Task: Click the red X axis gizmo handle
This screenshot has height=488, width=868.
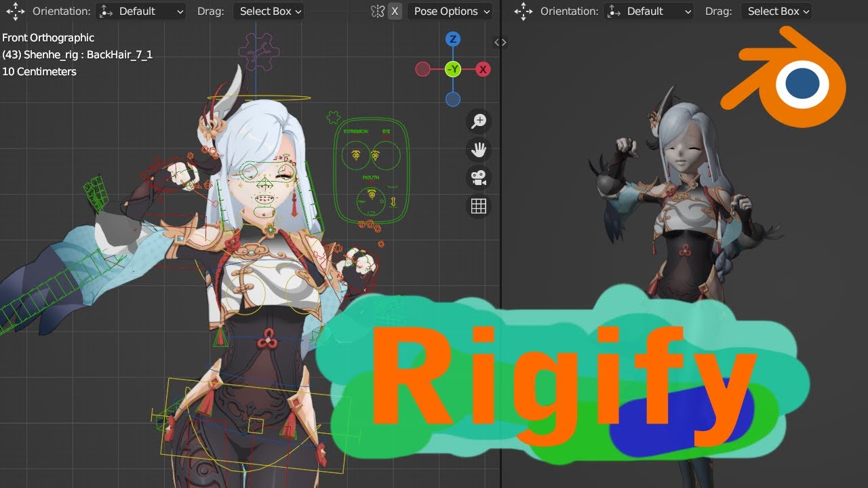Action: pyautogui.click(x=483, y=69)
